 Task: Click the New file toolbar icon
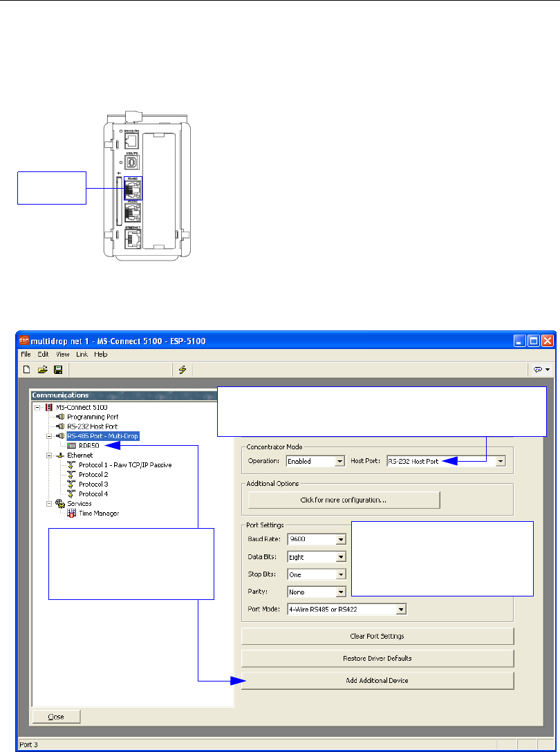27,369
